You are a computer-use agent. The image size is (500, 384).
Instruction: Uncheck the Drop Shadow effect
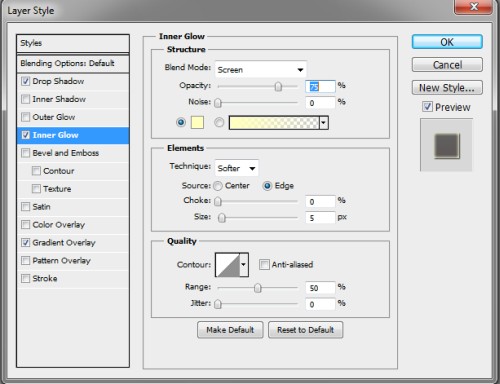tap(26, 81)
